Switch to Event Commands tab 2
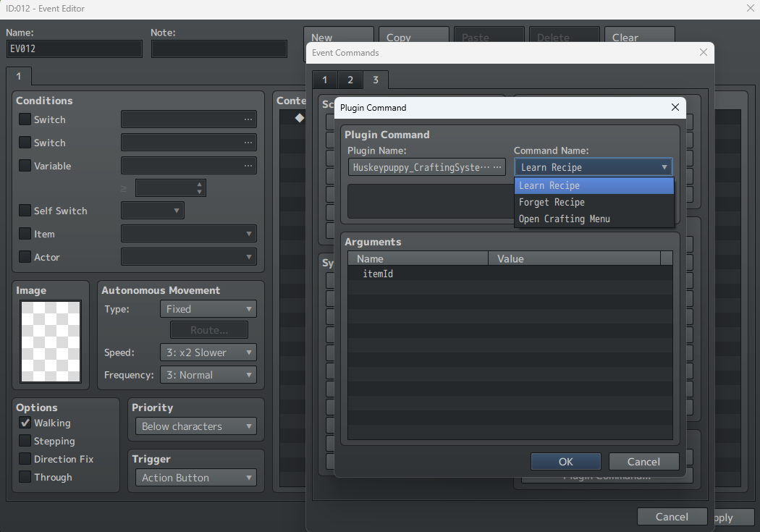This screenshot has height=532, width=760. click(350, 80)
